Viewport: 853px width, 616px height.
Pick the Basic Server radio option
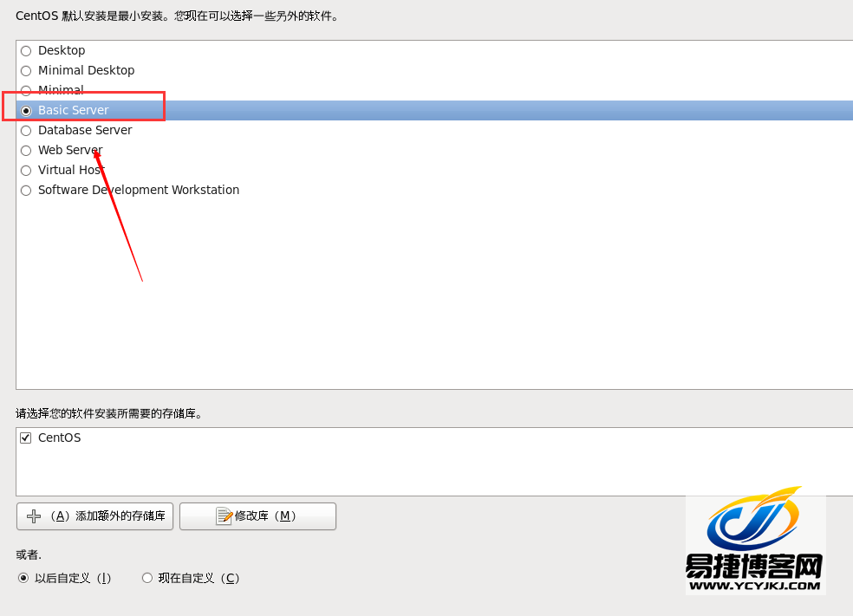[26, 111]
